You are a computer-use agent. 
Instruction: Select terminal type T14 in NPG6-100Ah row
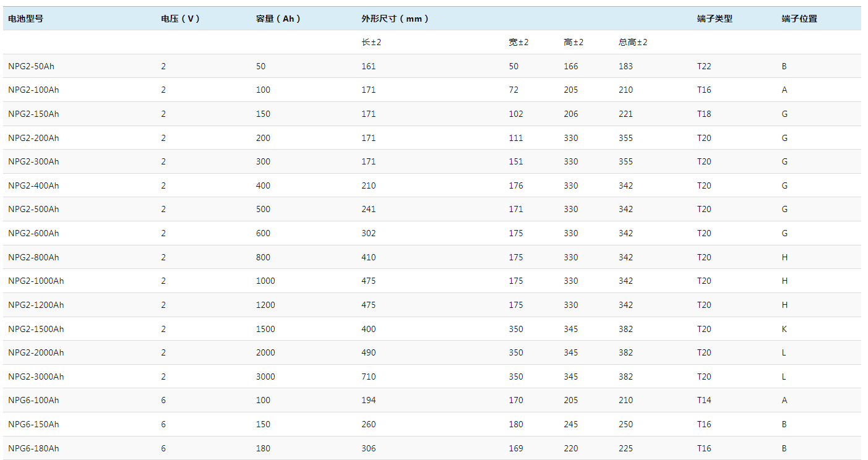(x=704, y=400)
